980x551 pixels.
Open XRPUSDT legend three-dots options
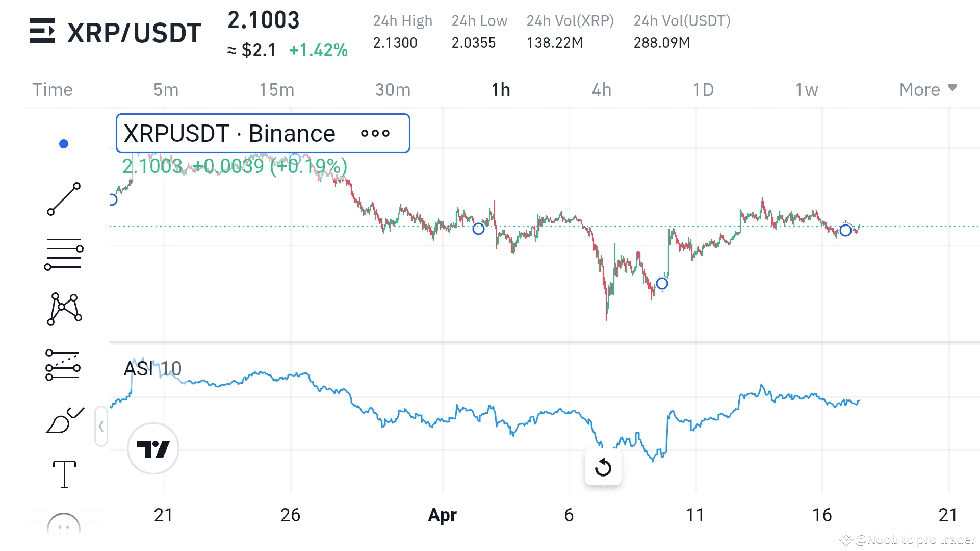(375, 134)
